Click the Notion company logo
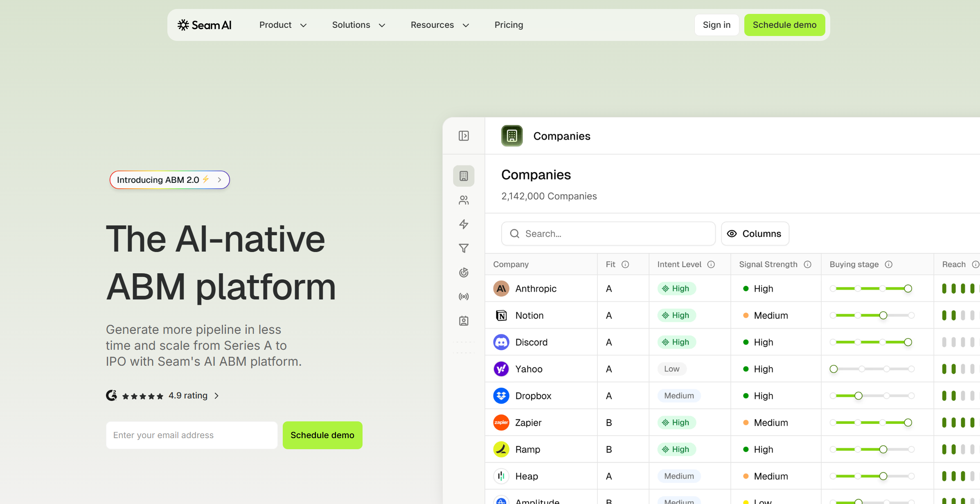This screenshot has height=504, width=980. tap(501, 315)
